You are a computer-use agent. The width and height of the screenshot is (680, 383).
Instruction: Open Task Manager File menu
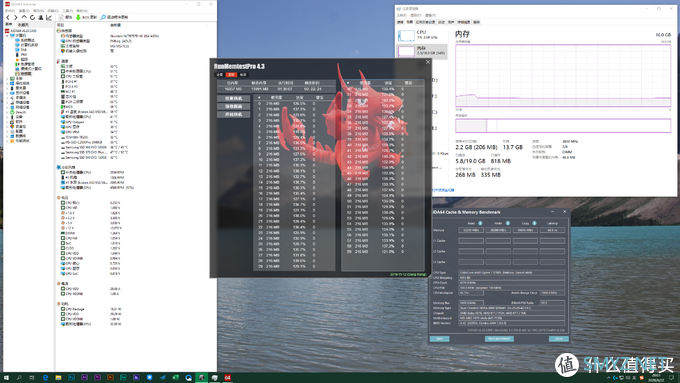402,15
